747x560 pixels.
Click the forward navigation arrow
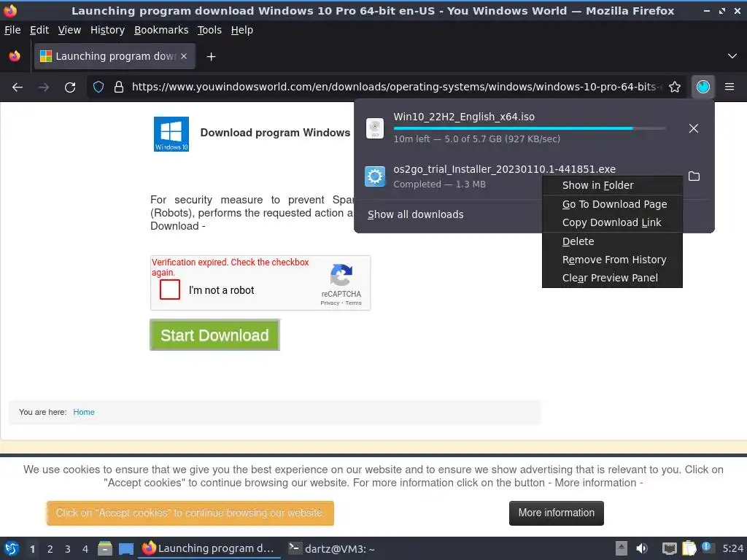click(x=44, y=87)
